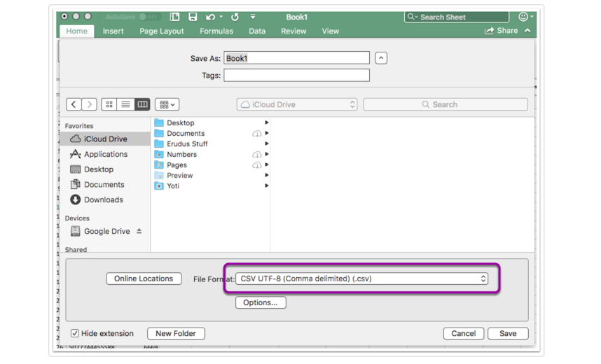Screen dimensions: 601x364
Task: Click the Online Locations button
Action: pos(144,279)
